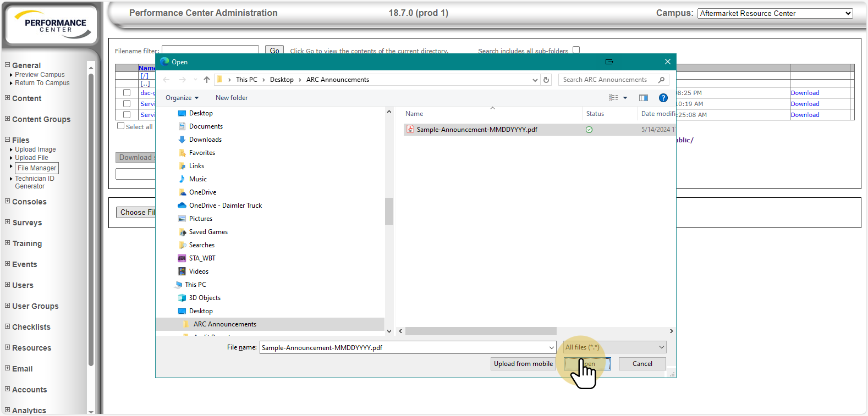Viewport: 868px width, 416px height.
Task: Open Technician ID Generator item
Action: (x=35, y=182)
